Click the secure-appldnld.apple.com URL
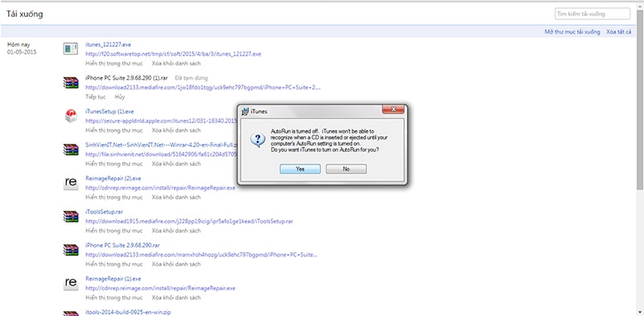Image resolution: width=644 pixels, height=316 pixels. [162, 121]
